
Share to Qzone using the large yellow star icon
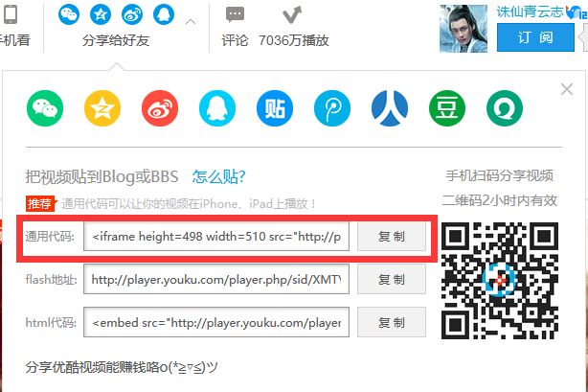coord(102,108)
